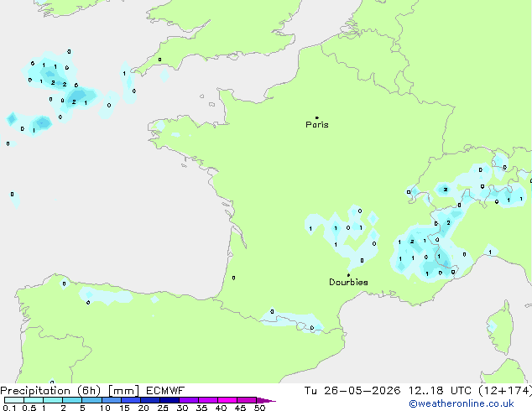The width and height of the screenshot is (532, 411).
Task: Click the 2–5 mm legend swatch
Action: (x=72, y=400)
